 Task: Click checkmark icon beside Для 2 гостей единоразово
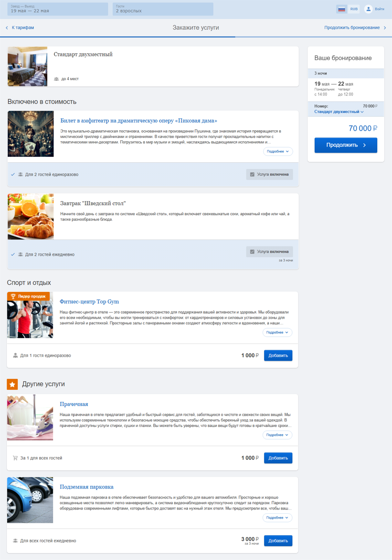pos(13,175)
